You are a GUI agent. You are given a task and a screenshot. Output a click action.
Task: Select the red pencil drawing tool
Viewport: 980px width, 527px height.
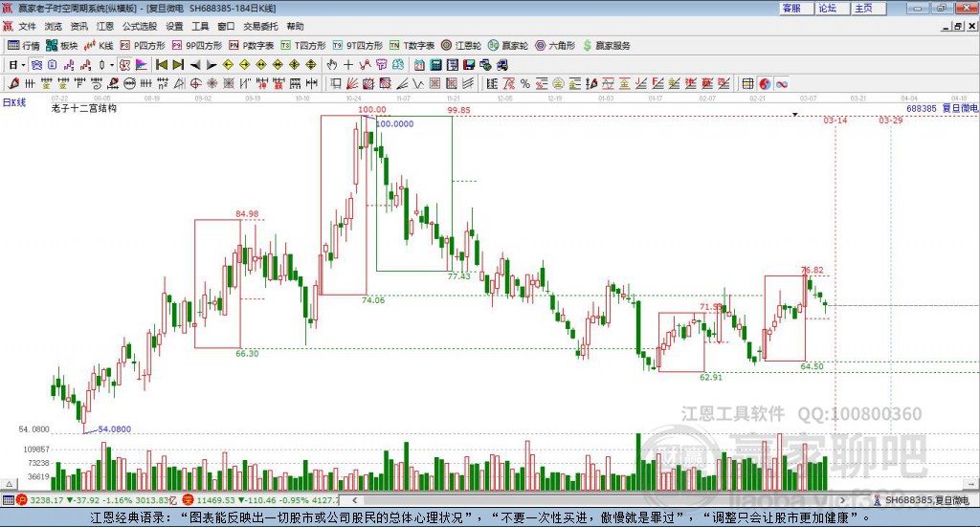13,83
